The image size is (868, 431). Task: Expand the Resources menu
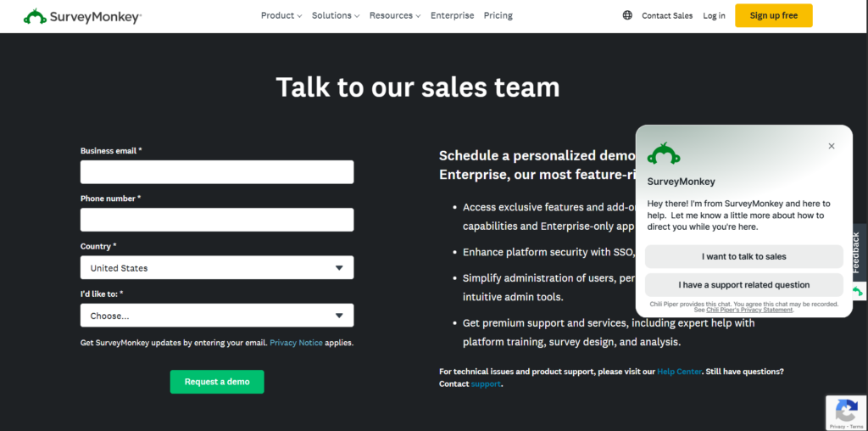(x=395, y=15)
